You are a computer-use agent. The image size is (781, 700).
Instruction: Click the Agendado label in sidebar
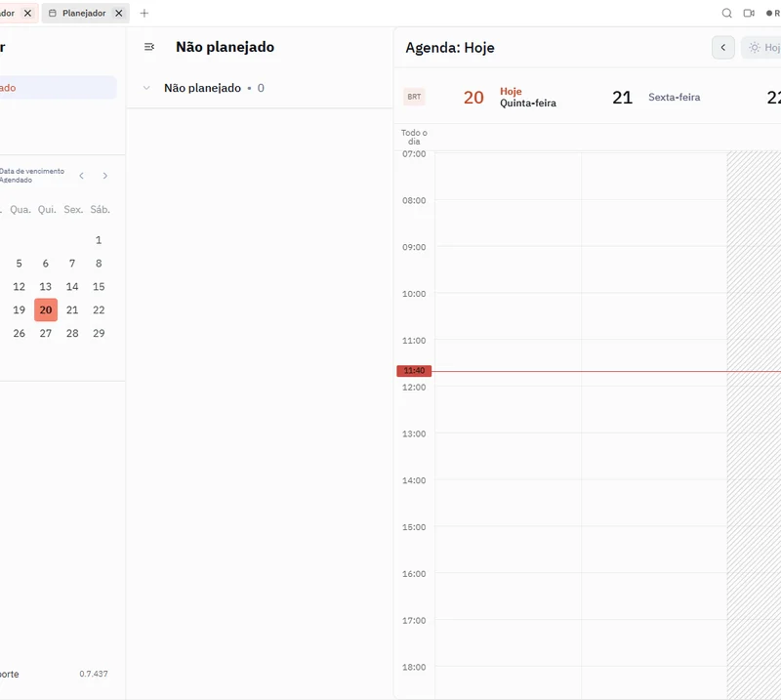pos(16,180)
